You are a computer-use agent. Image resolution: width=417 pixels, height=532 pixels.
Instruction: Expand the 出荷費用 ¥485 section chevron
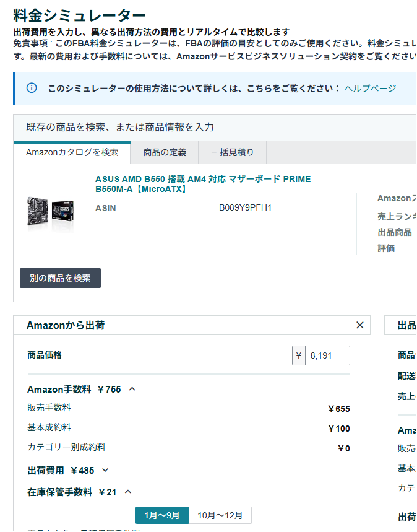pyautogui.click(x=105, y=470)
